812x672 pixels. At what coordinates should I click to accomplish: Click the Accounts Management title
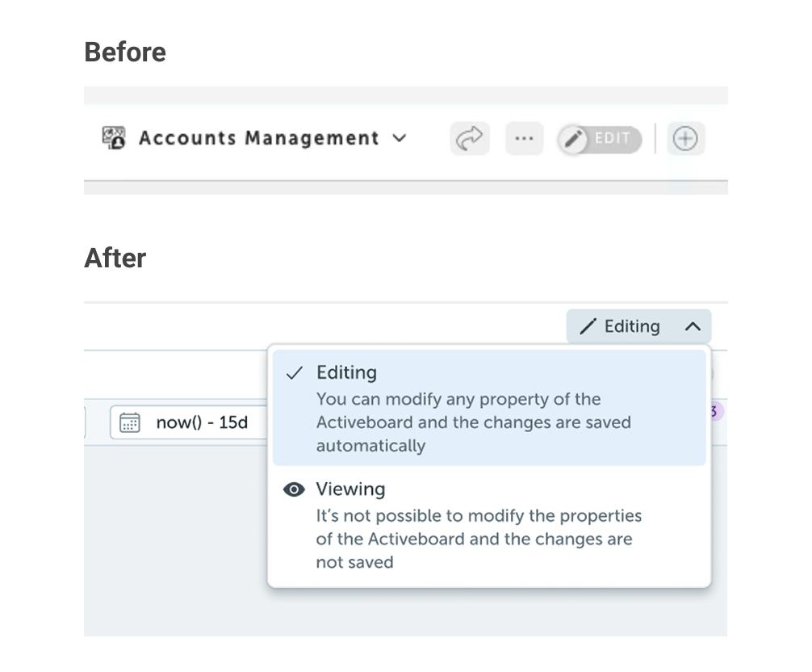[x=259, y=138]
